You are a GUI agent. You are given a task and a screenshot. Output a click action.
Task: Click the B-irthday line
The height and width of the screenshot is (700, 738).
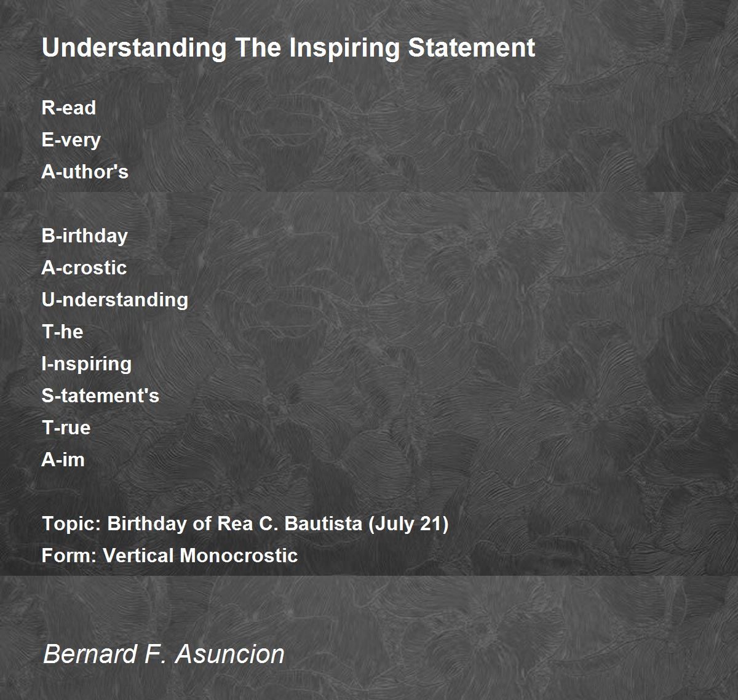click(x=85, y=236)
